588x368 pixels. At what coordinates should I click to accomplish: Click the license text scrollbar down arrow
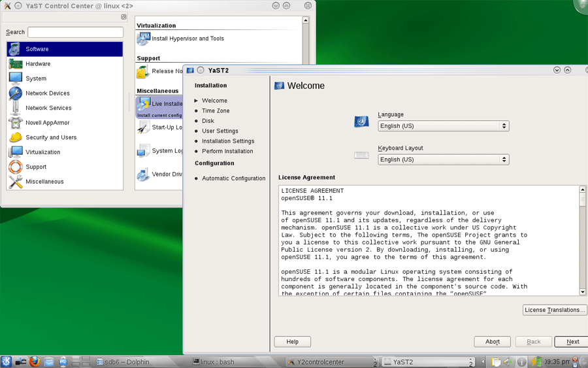tap(582, 292)
